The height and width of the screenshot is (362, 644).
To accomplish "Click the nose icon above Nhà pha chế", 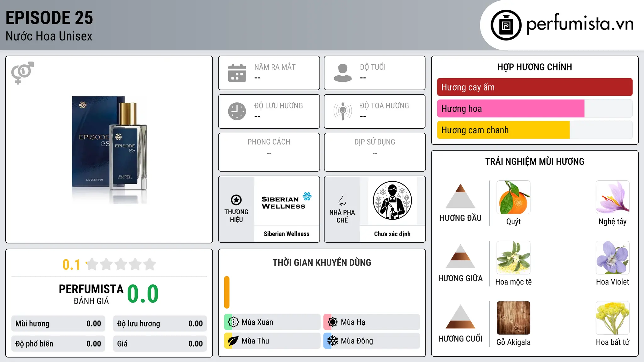I will coord(342,200).
